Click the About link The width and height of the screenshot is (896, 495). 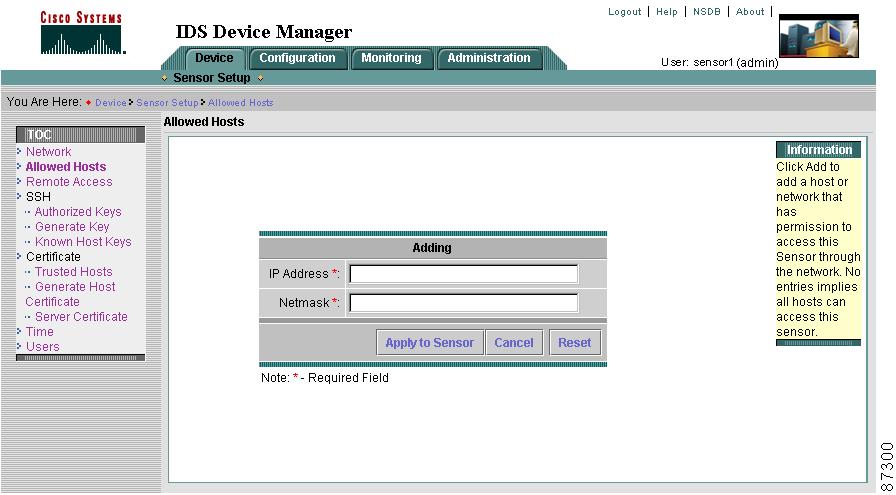point(750,11)
